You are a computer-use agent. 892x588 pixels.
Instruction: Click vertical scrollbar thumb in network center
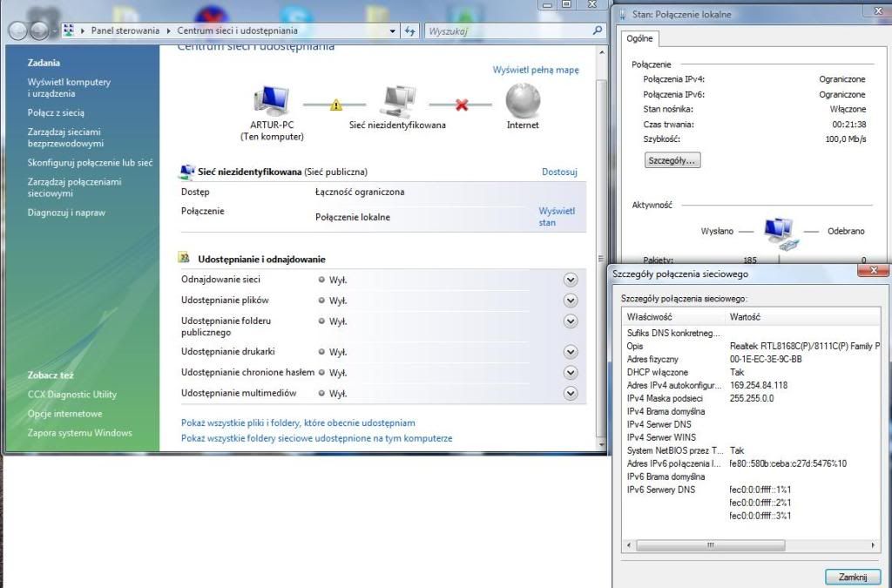[601, 259]
